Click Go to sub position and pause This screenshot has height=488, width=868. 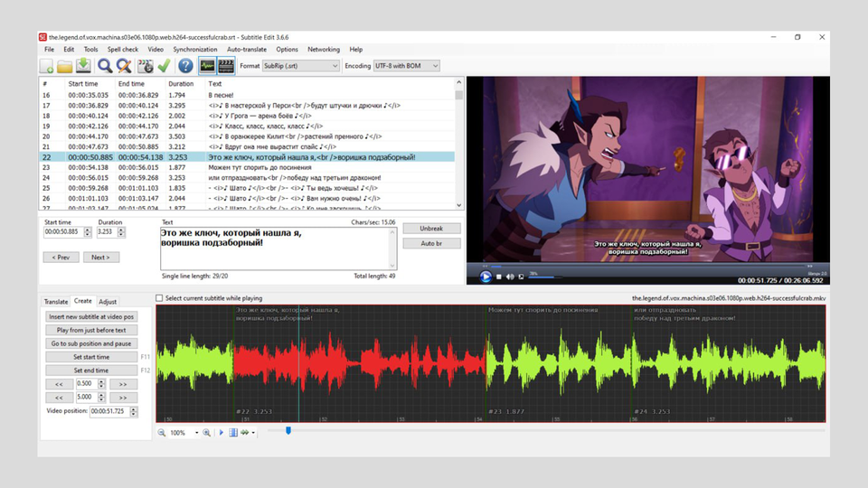[91, 343]
